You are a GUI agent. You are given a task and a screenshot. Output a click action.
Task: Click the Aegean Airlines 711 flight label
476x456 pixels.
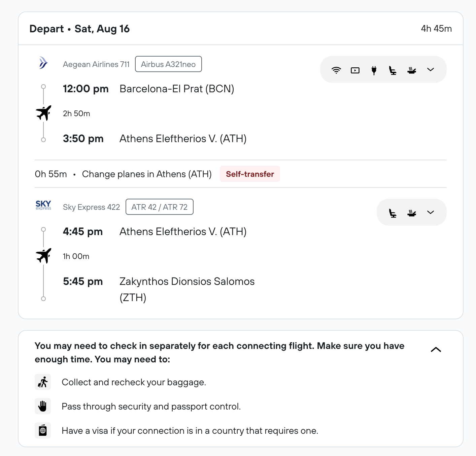pyautogui.click(x=96, y=64)
